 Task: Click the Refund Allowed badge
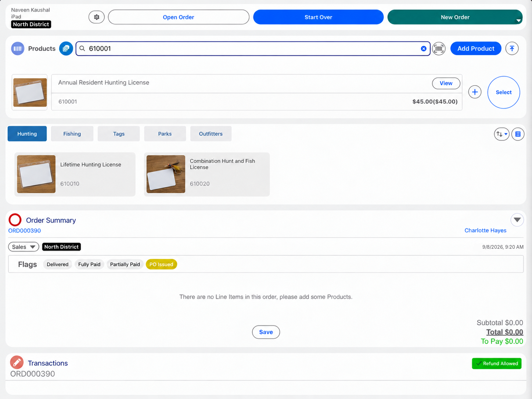click(497, 363)
